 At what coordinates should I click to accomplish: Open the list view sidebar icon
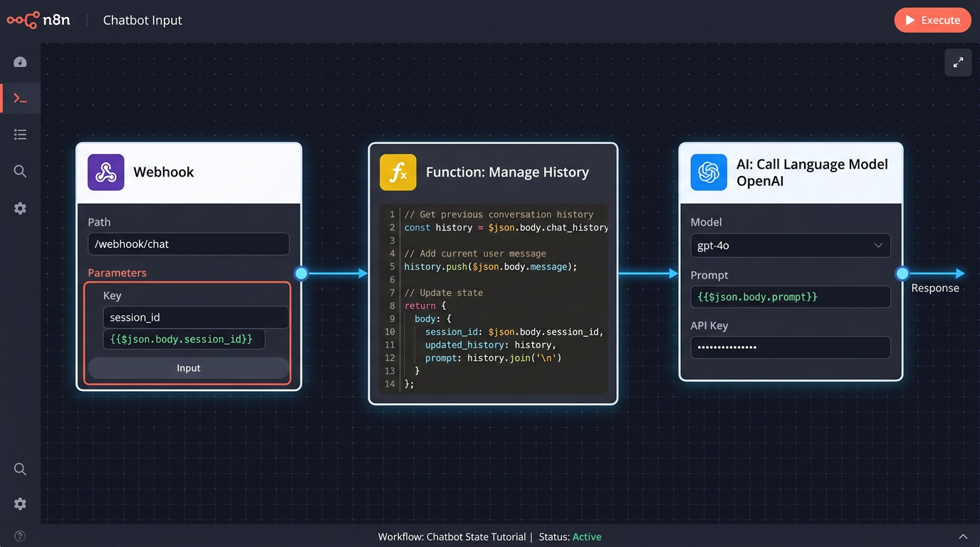(20, 135)
